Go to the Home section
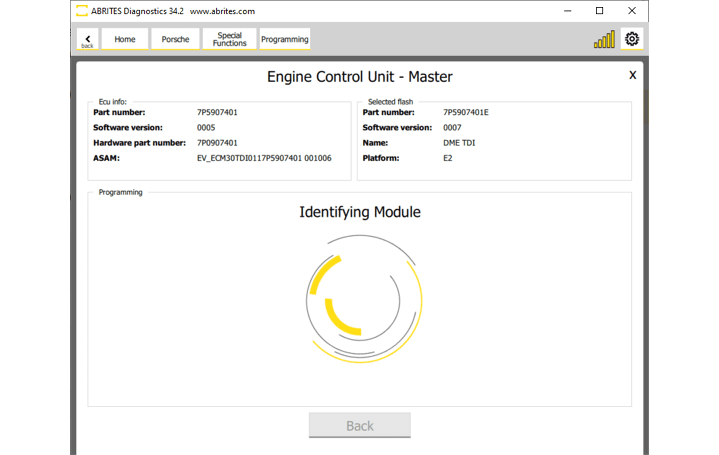719x455 pixels. coord(125,39)
